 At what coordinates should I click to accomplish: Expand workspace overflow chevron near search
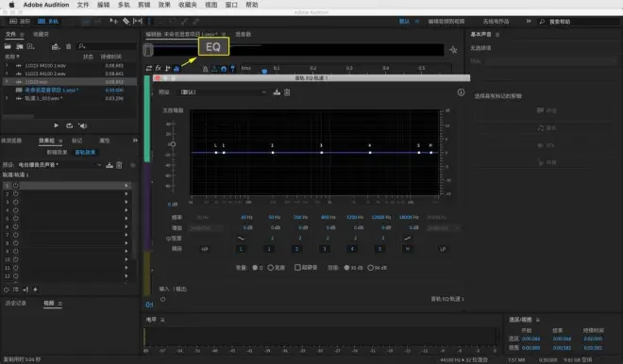(528, 21)
